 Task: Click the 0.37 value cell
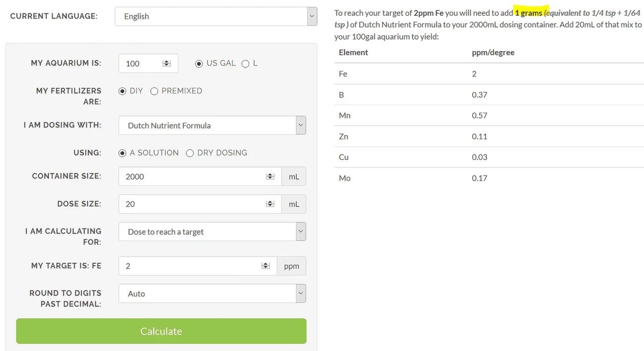click(480, 95)
